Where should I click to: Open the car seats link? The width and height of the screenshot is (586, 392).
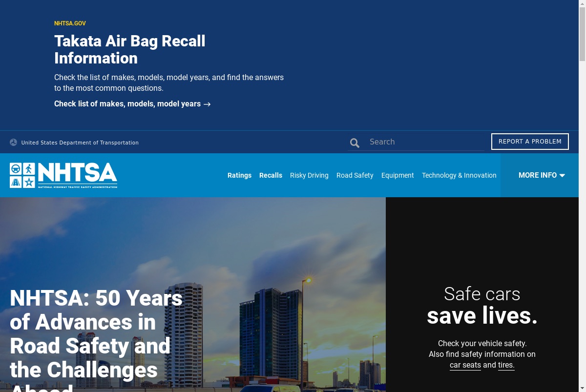[x=465, y=365]
